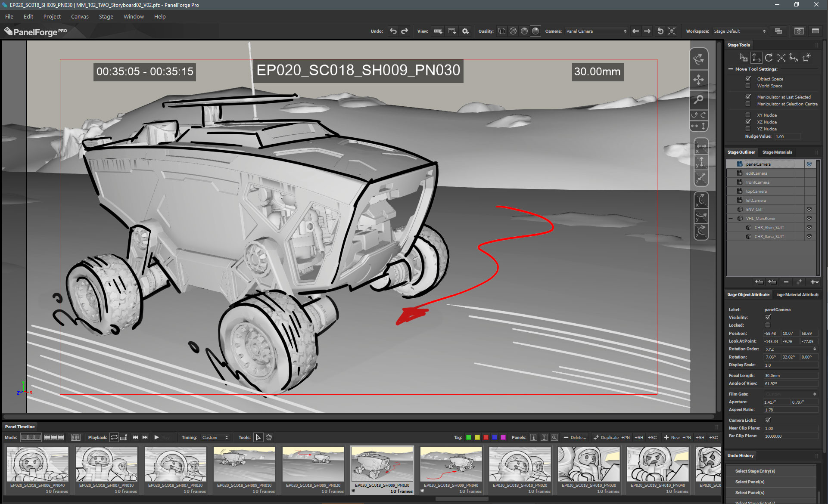The width and height of the screenshot is (828, 504).
Task: Go to next camera with right arrow
Action: pos(647,31)
